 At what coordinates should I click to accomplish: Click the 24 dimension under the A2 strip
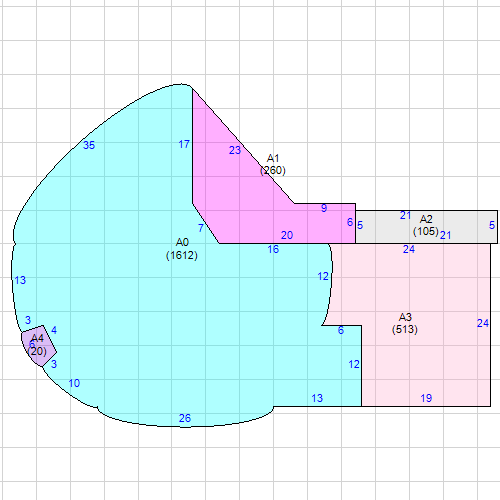point(409,249)
